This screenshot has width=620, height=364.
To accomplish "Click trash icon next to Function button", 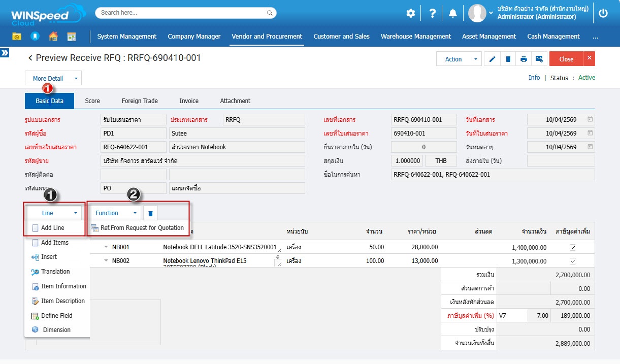I will coord(150,213).
